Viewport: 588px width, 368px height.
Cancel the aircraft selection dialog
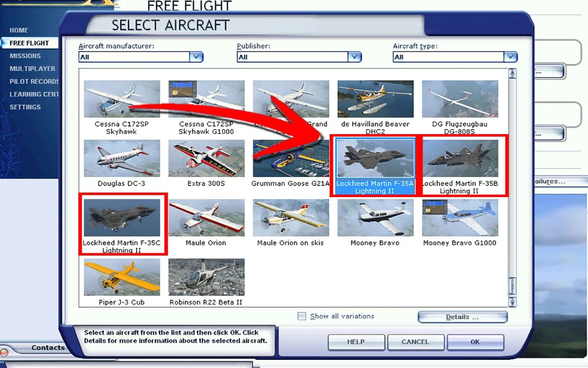click(415, 342)
